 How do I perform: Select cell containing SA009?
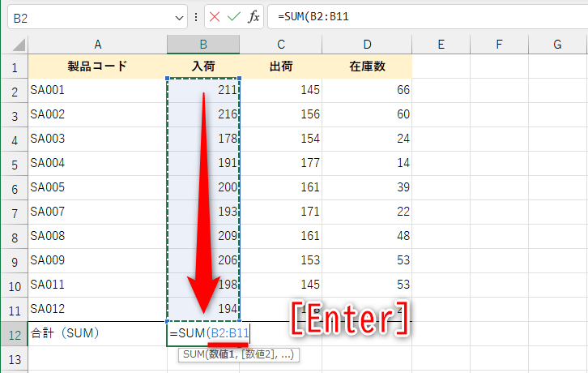click(x=97, y=260)
